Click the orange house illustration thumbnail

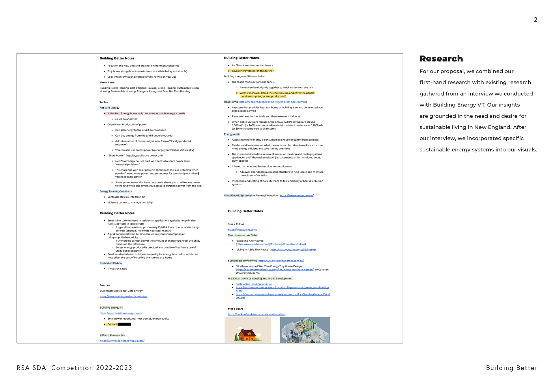coord(248,330)
